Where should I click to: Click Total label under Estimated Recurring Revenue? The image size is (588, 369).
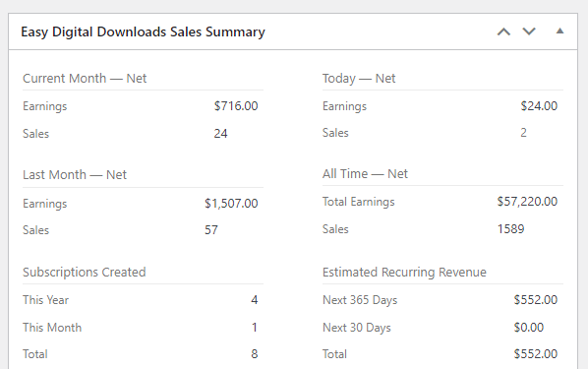tap(335, 354)
